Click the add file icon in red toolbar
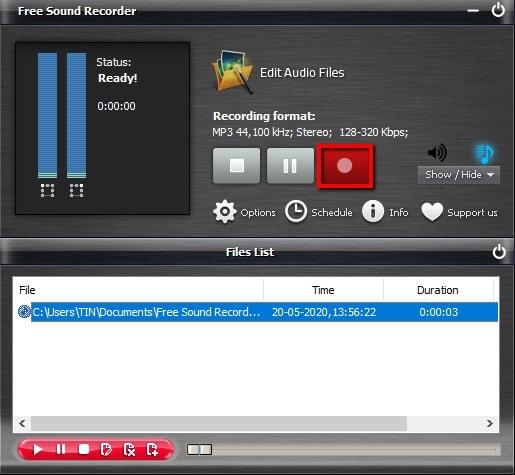Image resolution: width=515 pixels, height=475 pixels. [x=152, y=449]
